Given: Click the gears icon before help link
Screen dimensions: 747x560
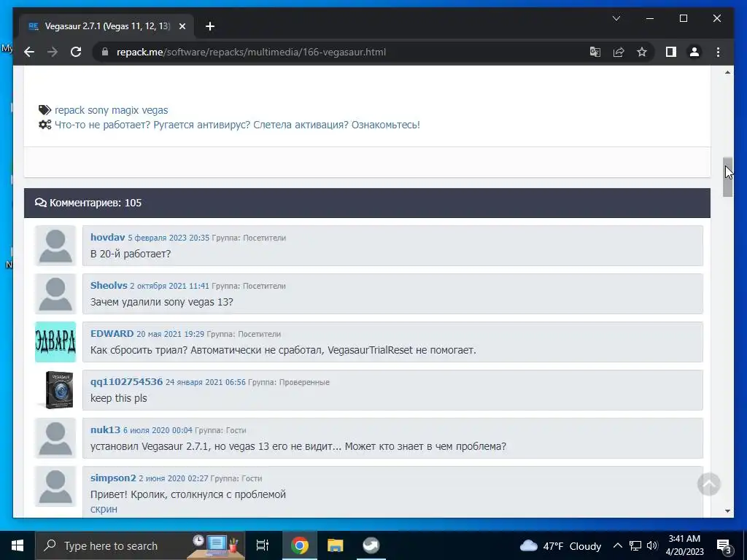Looking at the screenshot, I should coord(44,125).
